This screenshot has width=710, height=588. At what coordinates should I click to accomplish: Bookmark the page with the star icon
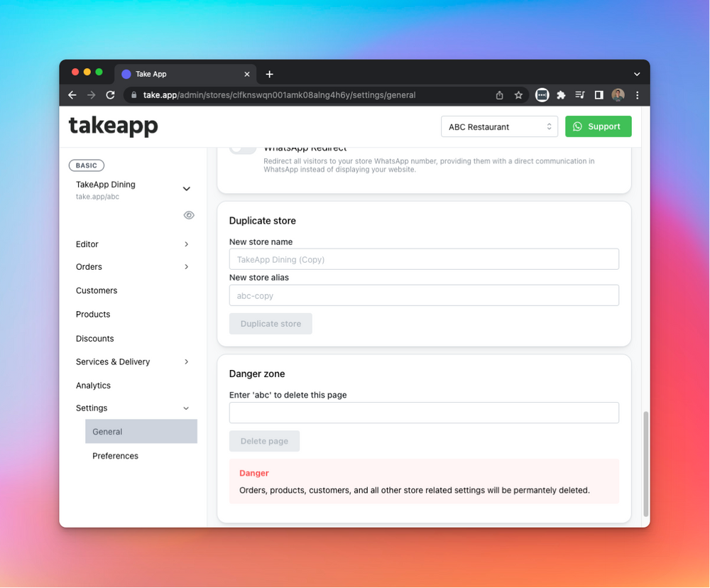coord(518,95)
